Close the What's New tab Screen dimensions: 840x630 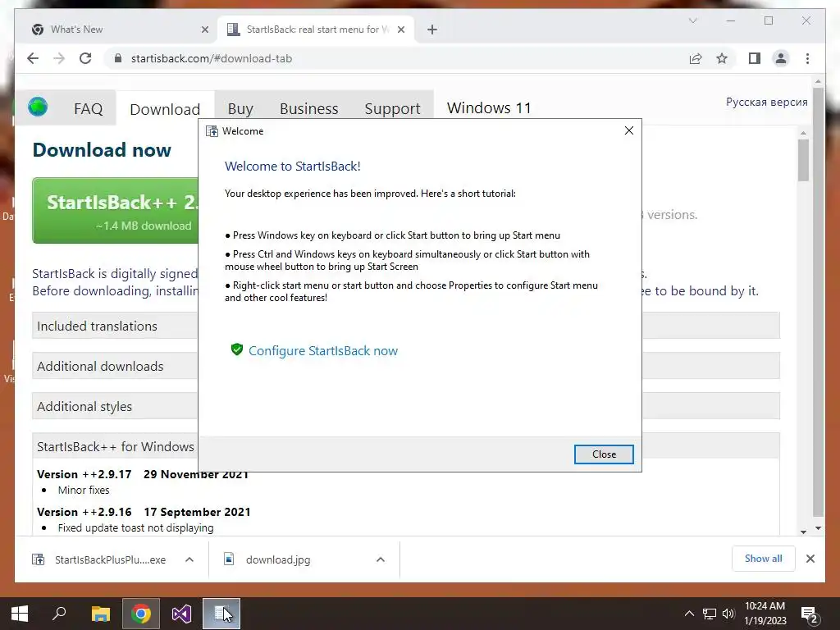click(x=204, y=30)
